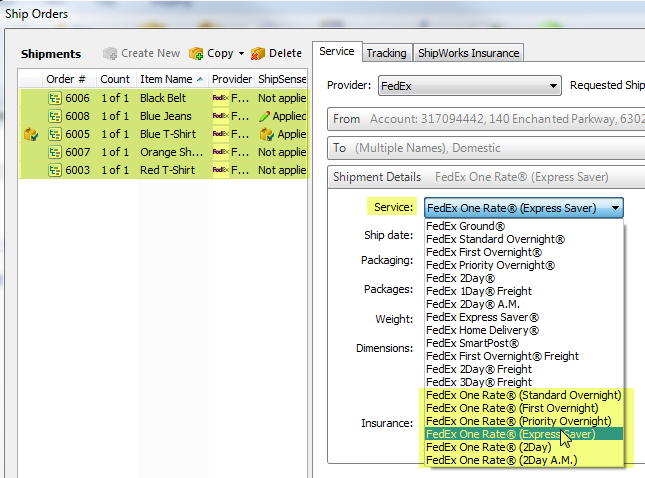This screenshot has height=478, width=645.
Task: Sort shipments by Order # column header
Action: (x=66, y=79)
